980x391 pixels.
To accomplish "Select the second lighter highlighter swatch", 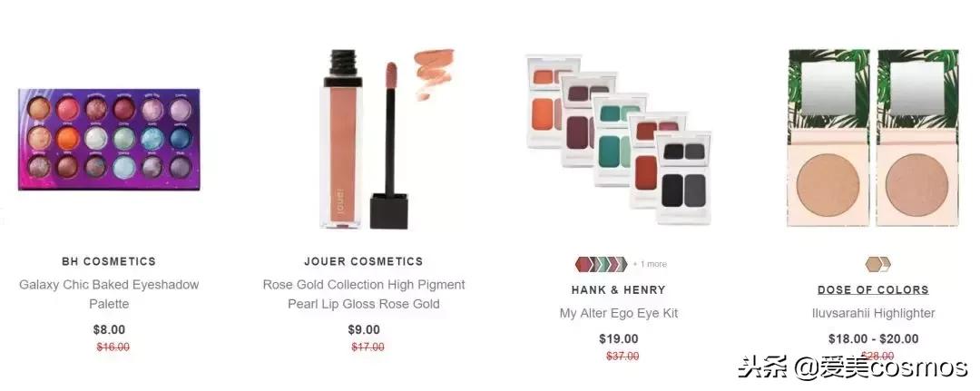I will pyautogui.click(x=887, y=264).
